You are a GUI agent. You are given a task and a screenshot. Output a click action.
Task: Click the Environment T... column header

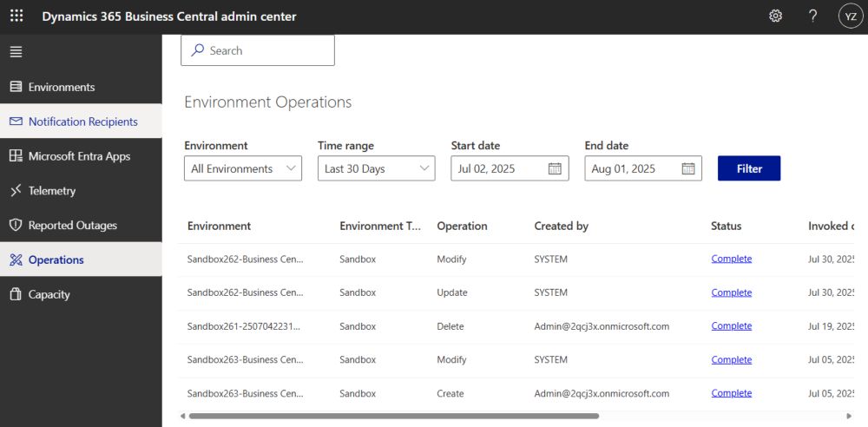click(380, 226)
